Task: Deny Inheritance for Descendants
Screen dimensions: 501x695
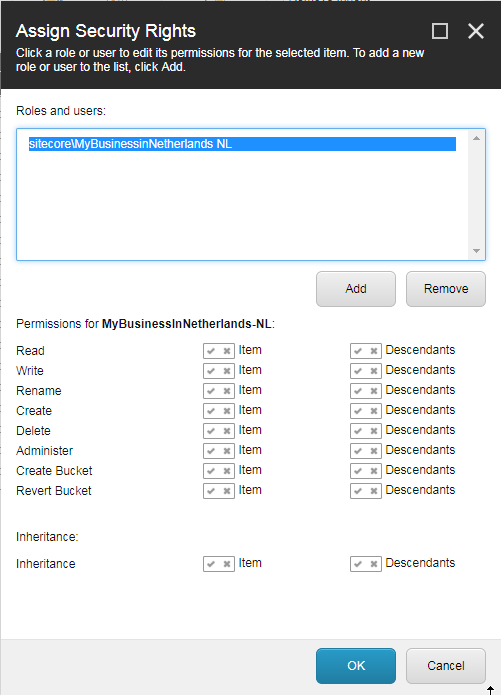Action: pyautogui.click(x=374, y=564)
